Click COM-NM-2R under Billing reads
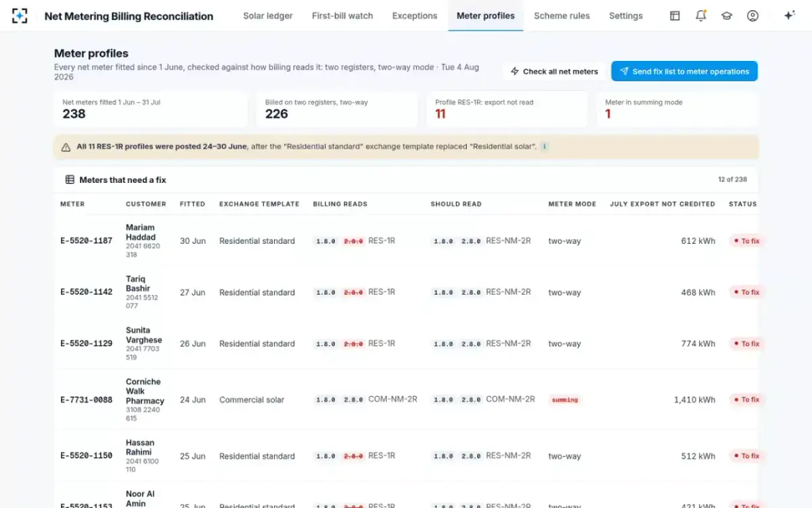The width and height of the screenshot is (812, 508). pos(392,400)
